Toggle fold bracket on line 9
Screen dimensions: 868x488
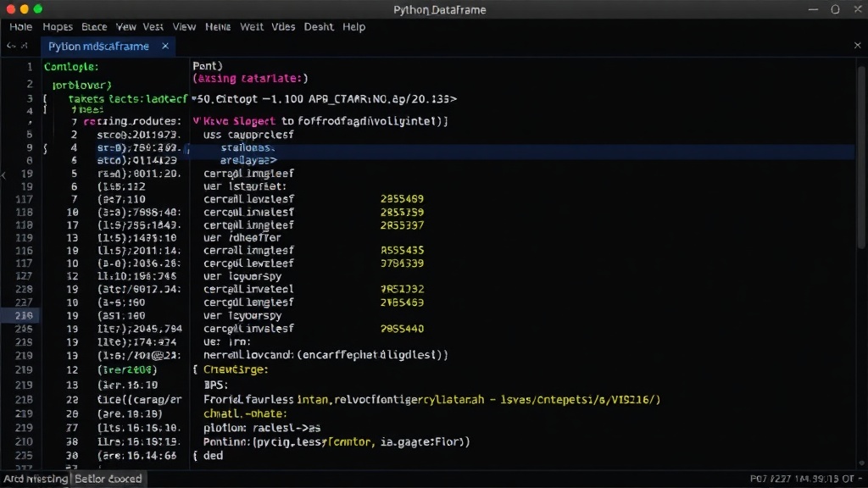point(45,147)
